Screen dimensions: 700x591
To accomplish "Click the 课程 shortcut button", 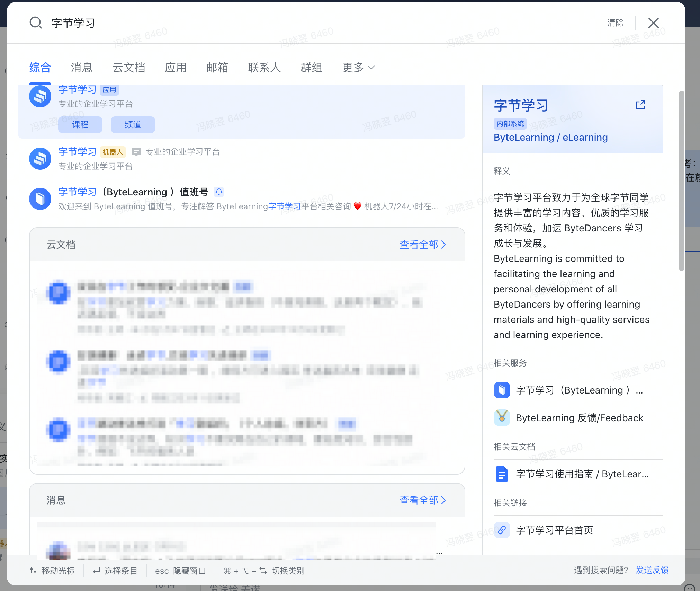I will coord(80,125).
